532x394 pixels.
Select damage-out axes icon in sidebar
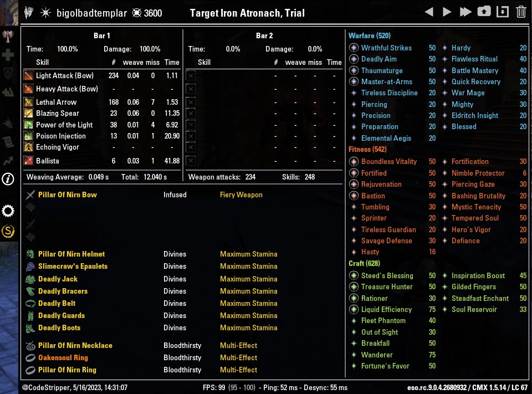8,35
